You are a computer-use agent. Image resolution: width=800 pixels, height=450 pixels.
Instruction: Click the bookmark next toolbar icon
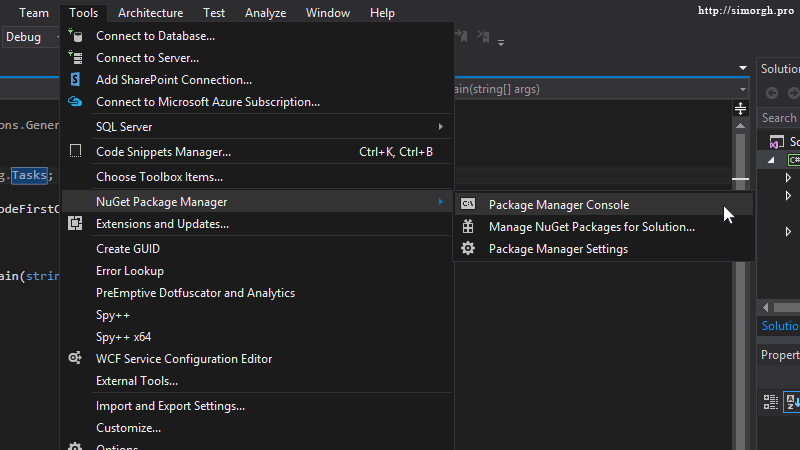coord(461,36)
